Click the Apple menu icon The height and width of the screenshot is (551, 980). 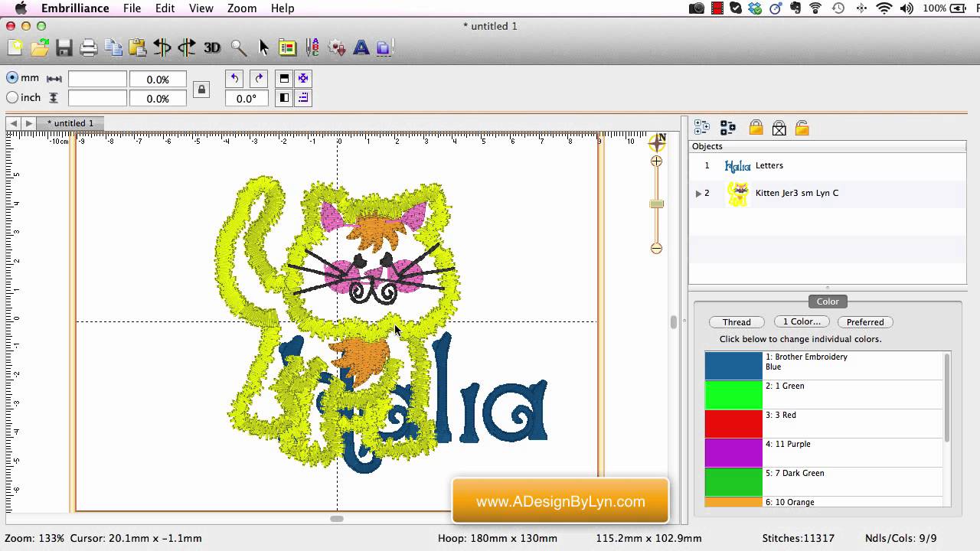pyautogui.click(x=21, y=8)
